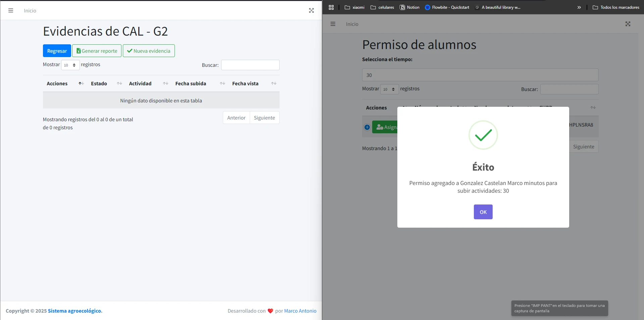The image size is (644, 320).
Task: Sort by last column in Permiso table
Action: pyautogui.click(x=593, y=107)
